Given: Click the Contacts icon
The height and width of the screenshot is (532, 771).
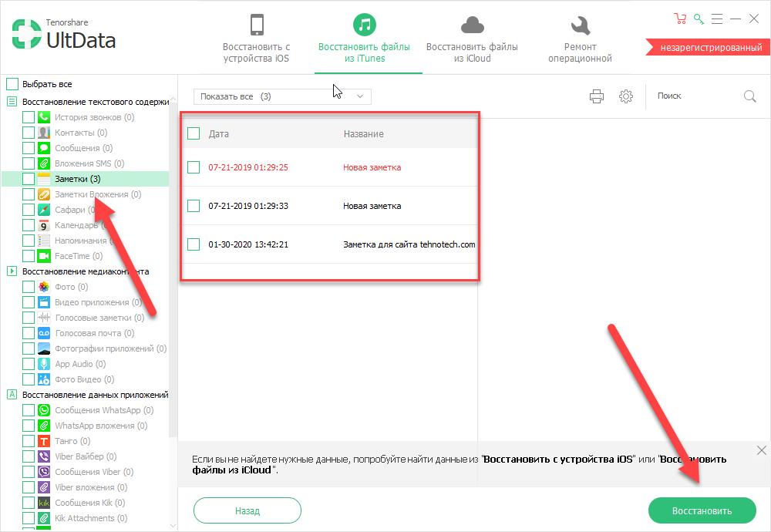Looking at the screenshot, I should point(44,133).
